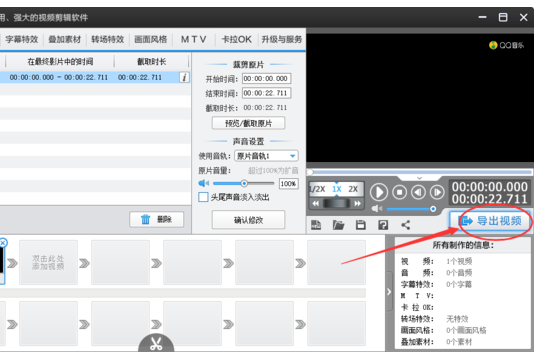
Task: Click the share icon
Action: click(405, 225)
